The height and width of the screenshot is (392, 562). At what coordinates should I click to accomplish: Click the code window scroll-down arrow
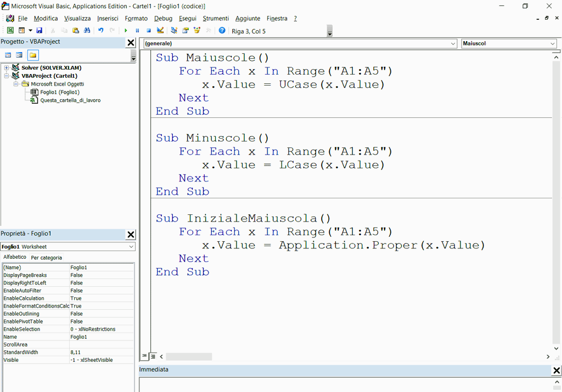557,348
